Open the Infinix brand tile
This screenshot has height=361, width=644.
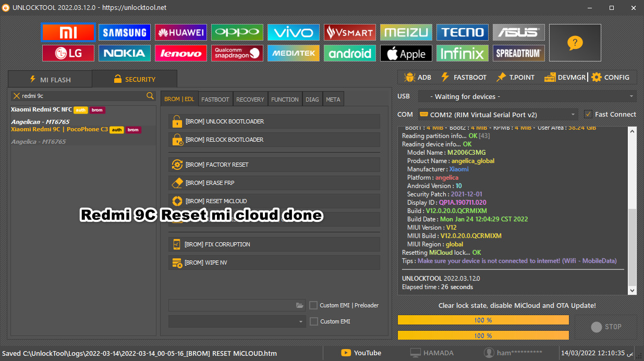pyautogui.click(x=463, y=53)
